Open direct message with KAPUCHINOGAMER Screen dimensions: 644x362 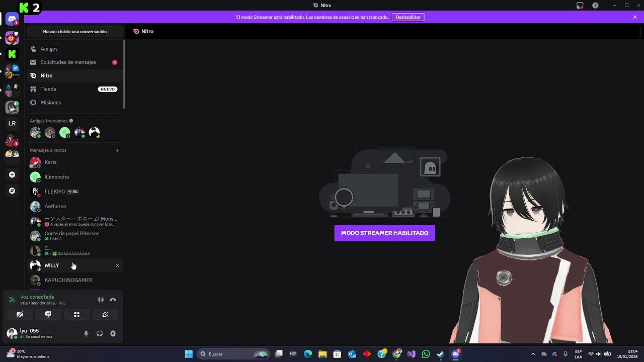(x=75, y=280)
